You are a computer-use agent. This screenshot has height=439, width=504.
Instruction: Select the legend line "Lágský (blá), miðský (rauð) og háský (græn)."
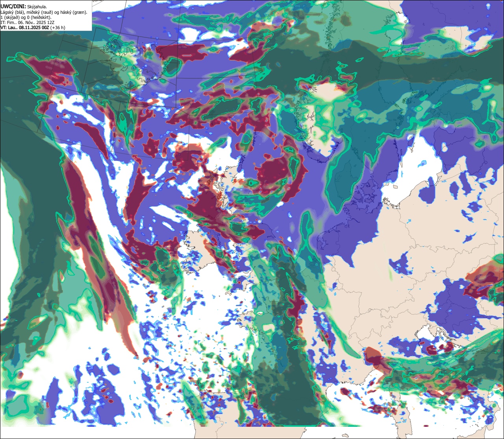click(44, 12)
